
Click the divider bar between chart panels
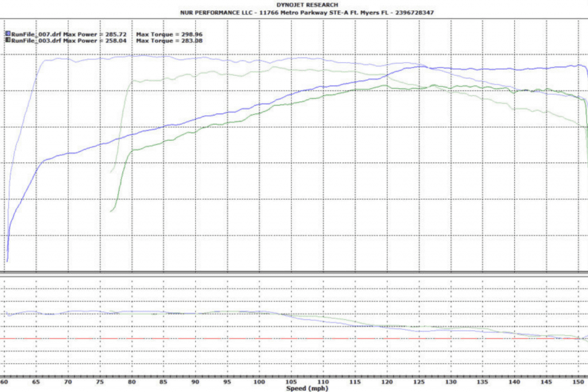coord(294,272)
